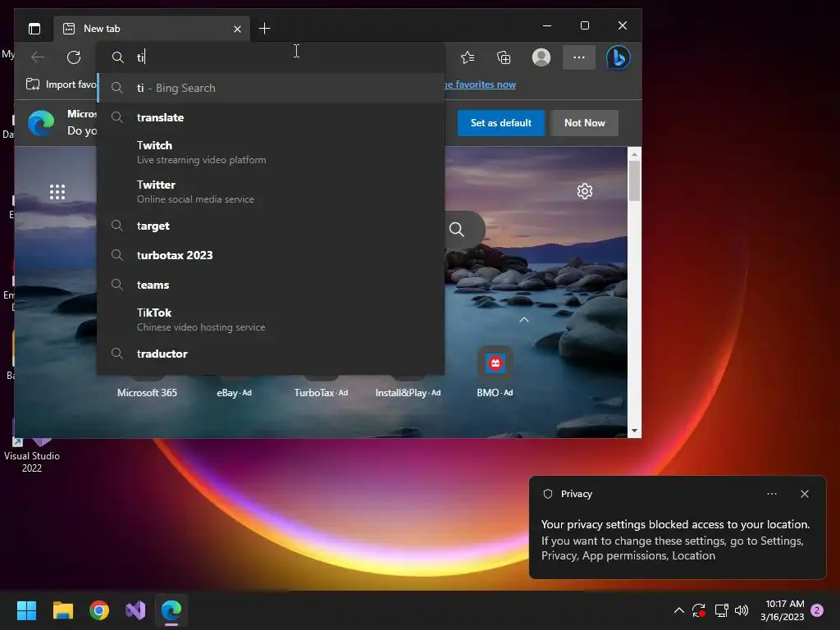Choose the 'turbotax 2023' suggestion
The width and height of the screenshot is (840, 630).
(x=271, y=255)
